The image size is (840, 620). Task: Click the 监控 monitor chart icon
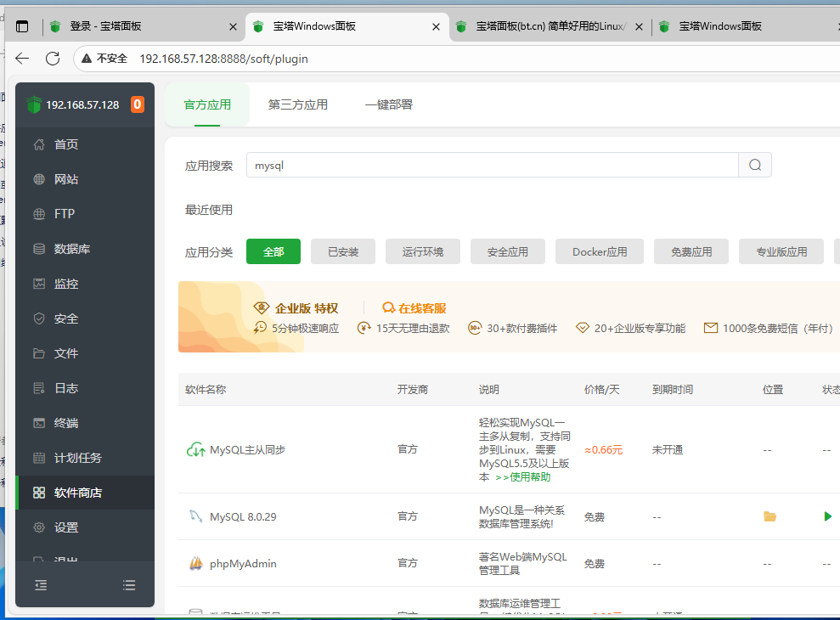[x=39, y=284]
